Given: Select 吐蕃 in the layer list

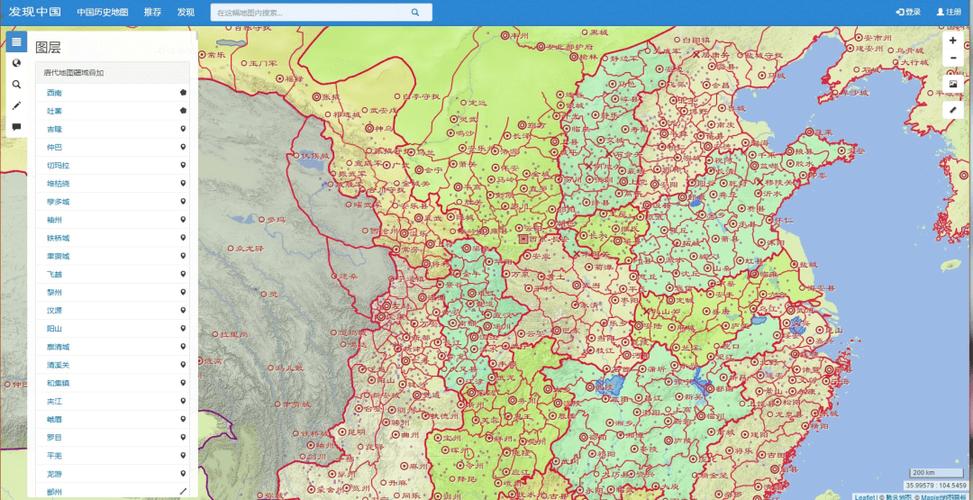Looking at the screenshot, I should click(54, 111).
